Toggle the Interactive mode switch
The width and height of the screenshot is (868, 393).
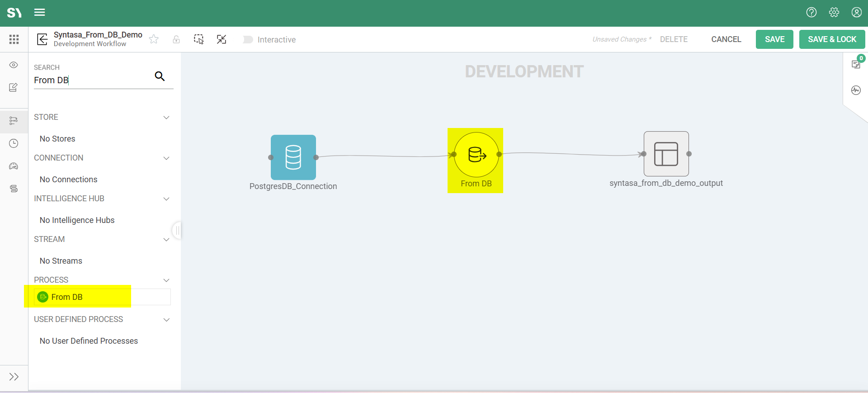point(248,40)
